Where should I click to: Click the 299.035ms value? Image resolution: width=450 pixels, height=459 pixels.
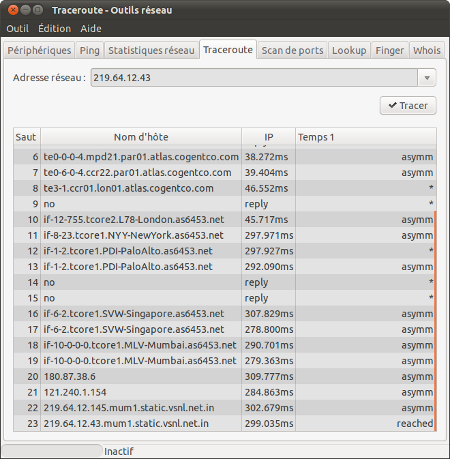[x=269, y=423]
